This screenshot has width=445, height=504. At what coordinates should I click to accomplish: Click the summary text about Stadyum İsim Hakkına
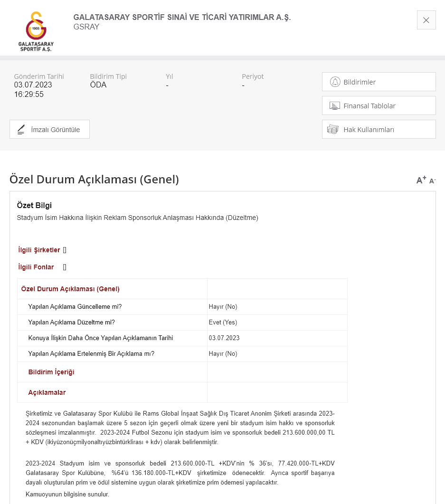[x=138, y=218]
